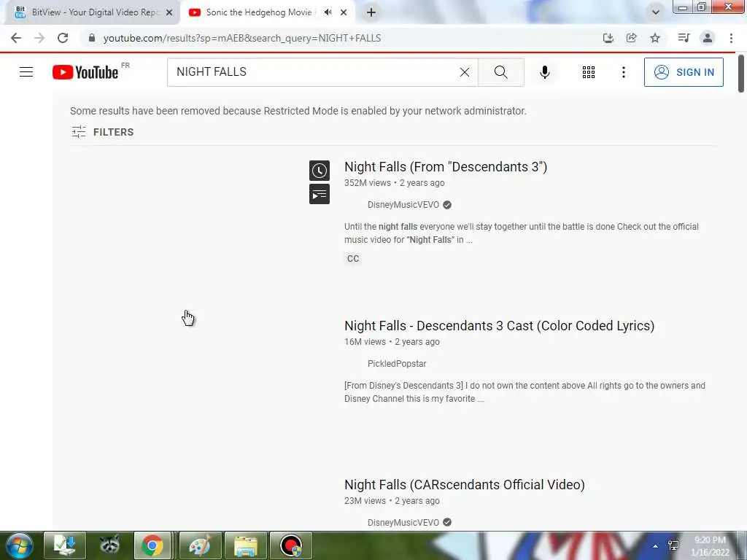747x560 pixels.
Task: Click the SIGN IN button
Action: point(684,72)
